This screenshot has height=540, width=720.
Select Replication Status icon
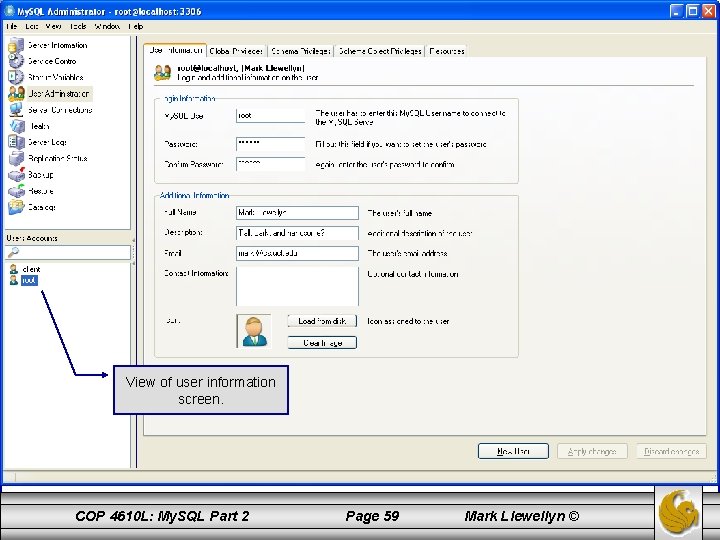(x=17, y=158)
